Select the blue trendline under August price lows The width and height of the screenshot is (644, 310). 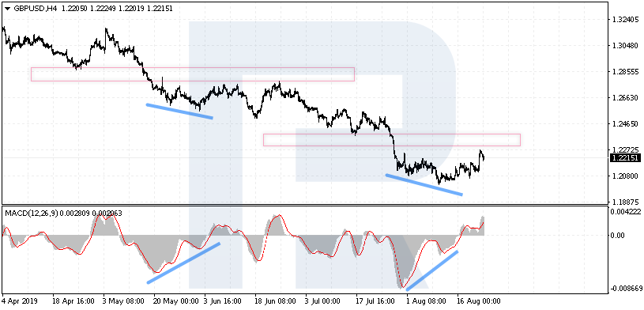pos(424,184)
